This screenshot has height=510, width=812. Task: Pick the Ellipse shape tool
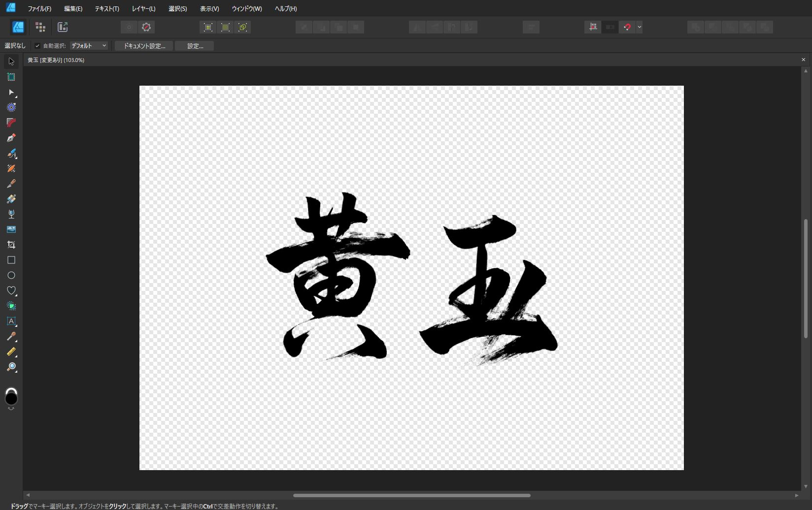point(11,275)
